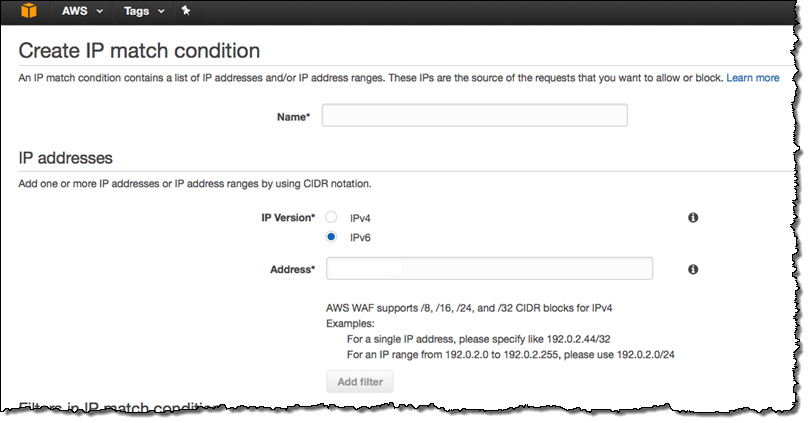
Task: Click the IP Version* label
Action: [x=288, y=217]
